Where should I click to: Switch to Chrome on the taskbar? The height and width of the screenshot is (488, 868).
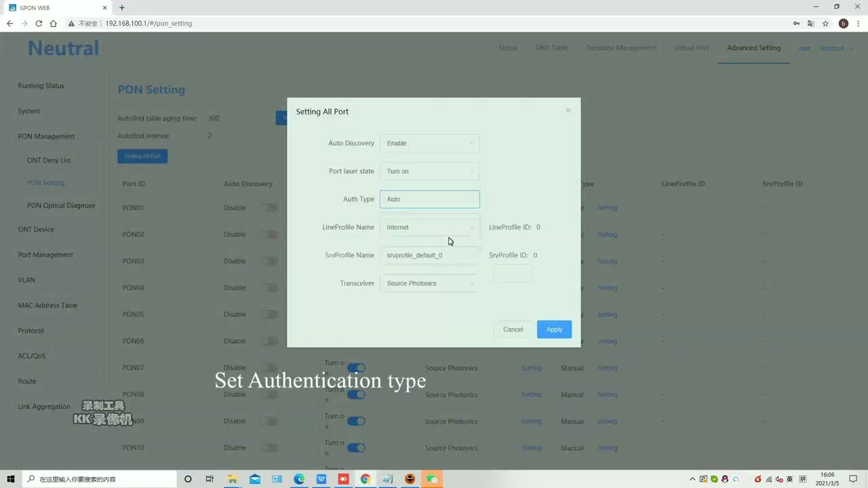click(x=365, y=479)
